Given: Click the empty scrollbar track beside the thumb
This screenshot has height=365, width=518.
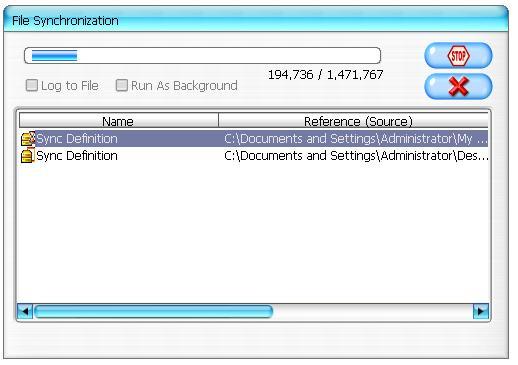Looking at the screenshot, I should 373,311.
